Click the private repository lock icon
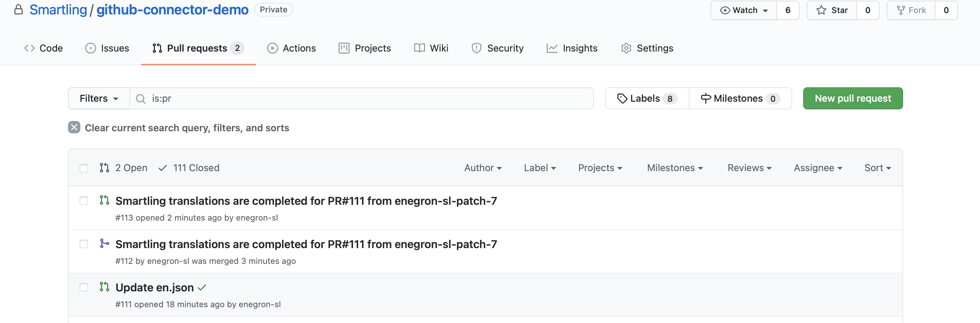This screenshot has width=980, height=323. pos(18,10)
